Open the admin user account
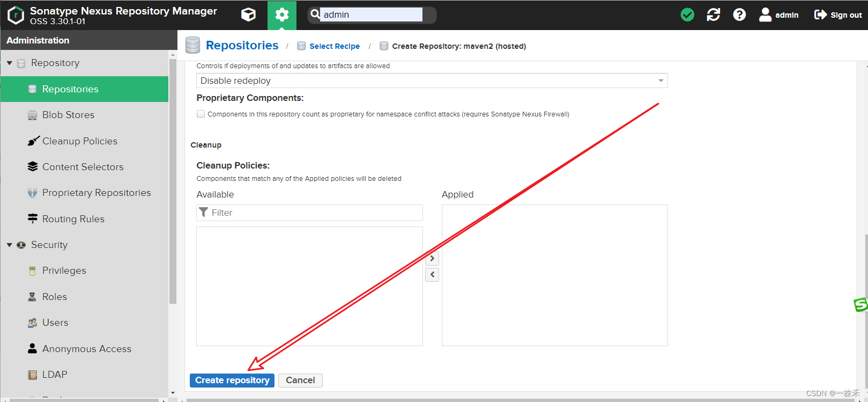 (778, 15)
